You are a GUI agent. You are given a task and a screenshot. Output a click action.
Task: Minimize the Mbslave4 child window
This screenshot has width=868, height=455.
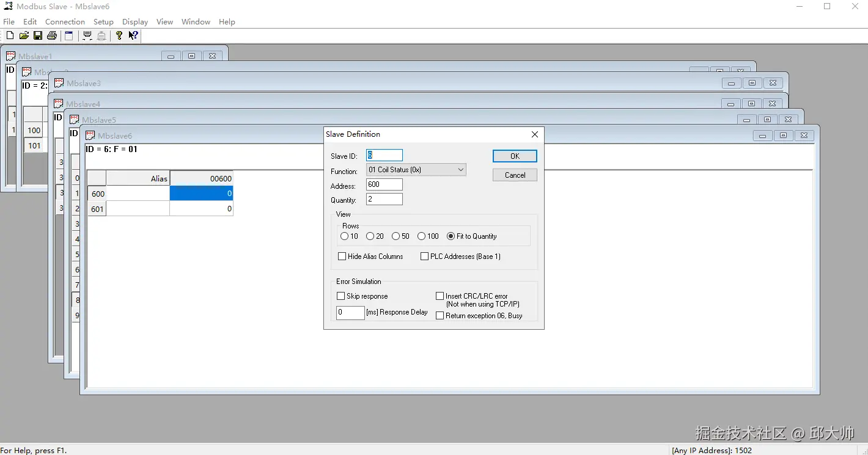(730, 104)
